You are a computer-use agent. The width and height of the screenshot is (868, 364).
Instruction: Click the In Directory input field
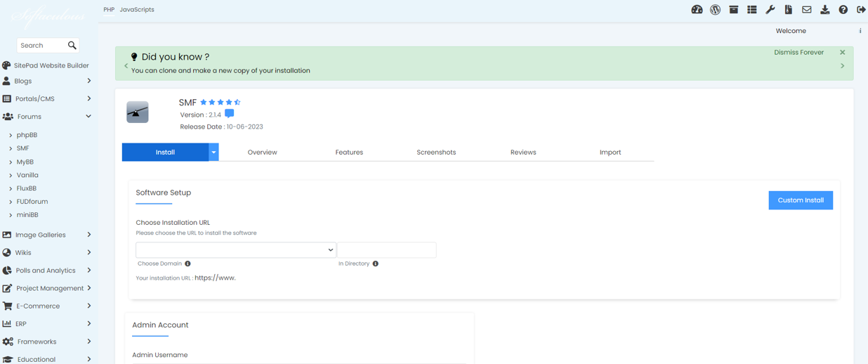(x=387, y=250)
